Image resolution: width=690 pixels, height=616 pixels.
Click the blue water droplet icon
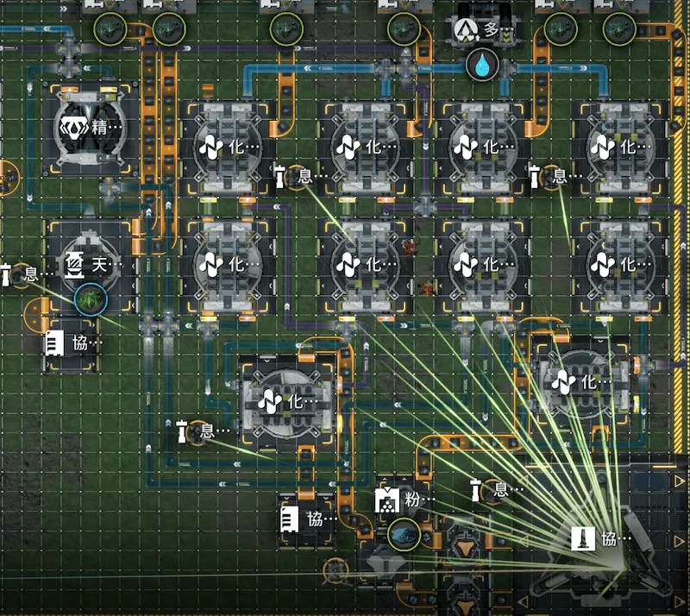click(482, 65)
